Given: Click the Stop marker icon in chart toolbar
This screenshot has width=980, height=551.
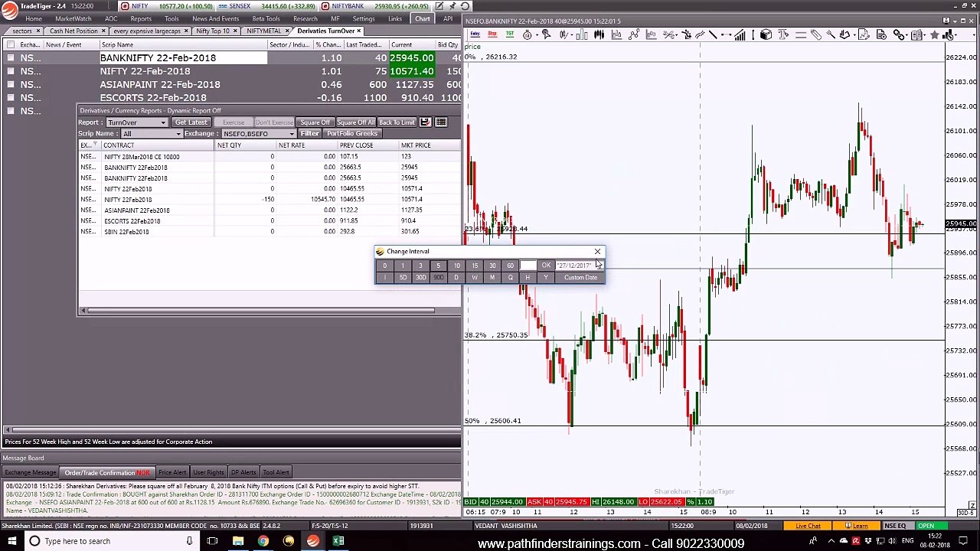Looking at the screenshot, I should click(x=492, y=34).
